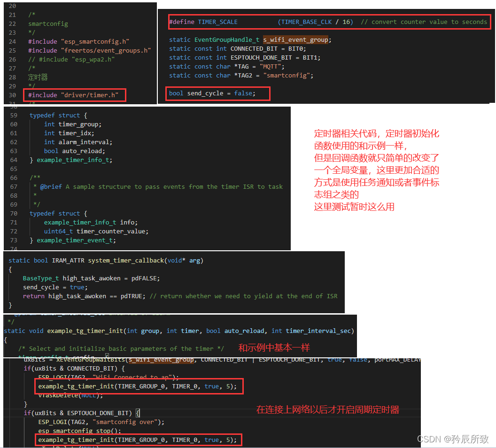This screenshot has width=496, height=448.
Task: Click the 'smartconfig' comment on line 22
Action: tap(48, 23)
